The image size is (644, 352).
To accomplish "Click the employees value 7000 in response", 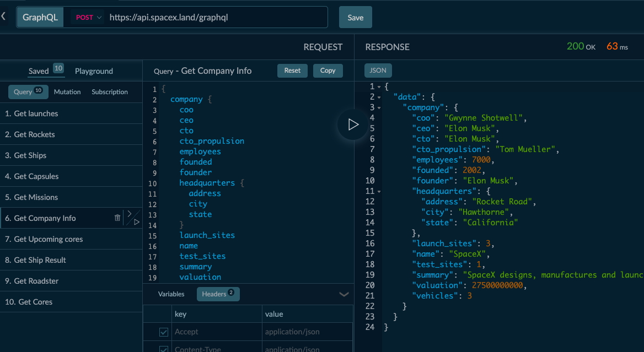I will [481, 160].
